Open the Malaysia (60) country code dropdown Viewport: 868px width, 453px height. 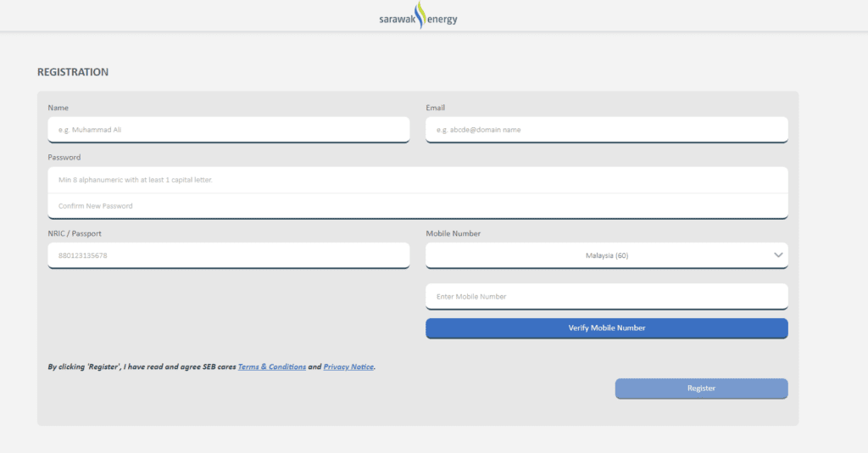pos(607,255)
